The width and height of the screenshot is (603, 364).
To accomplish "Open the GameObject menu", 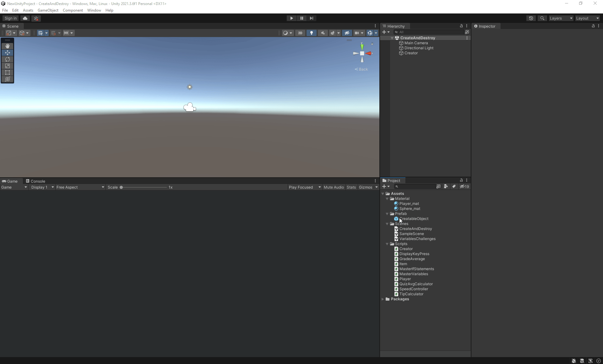I will pos(48,10).
